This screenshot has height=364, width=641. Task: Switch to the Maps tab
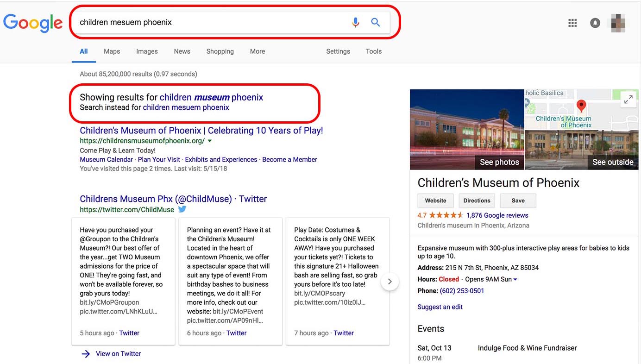point(112,51)
